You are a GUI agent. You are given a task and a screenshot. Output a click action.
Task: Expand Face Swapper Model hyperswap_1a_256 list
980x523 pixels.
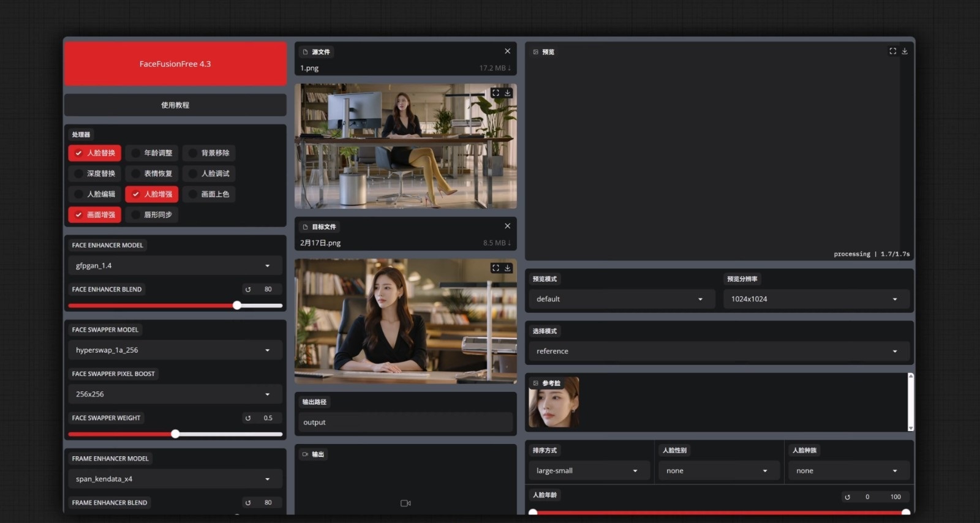coord(175,350)
